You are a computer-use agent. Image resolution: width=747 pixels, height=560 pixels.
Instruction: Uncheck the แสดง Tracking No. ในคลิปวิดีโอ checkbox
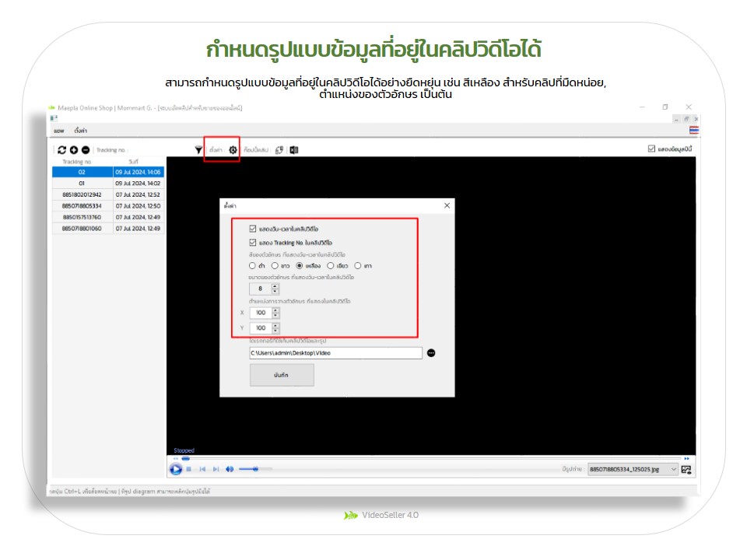point(253,243)
